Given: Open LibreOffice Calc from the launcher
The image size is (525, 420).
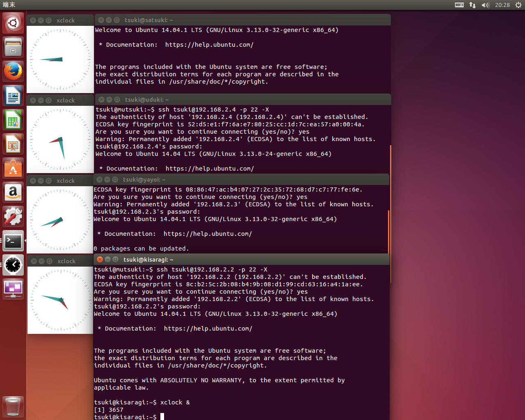Looking at the screenshot, I should pos(13,119).
